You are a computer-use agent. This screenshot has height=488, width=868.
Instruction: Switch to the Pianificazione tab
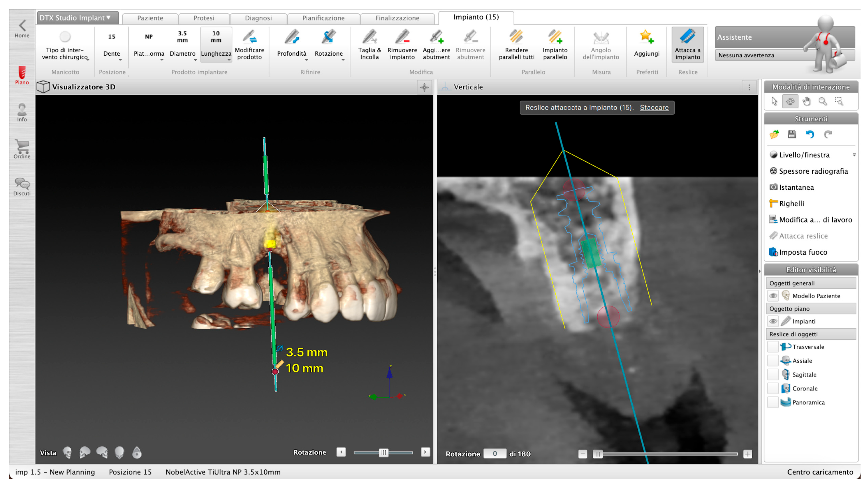323,18
